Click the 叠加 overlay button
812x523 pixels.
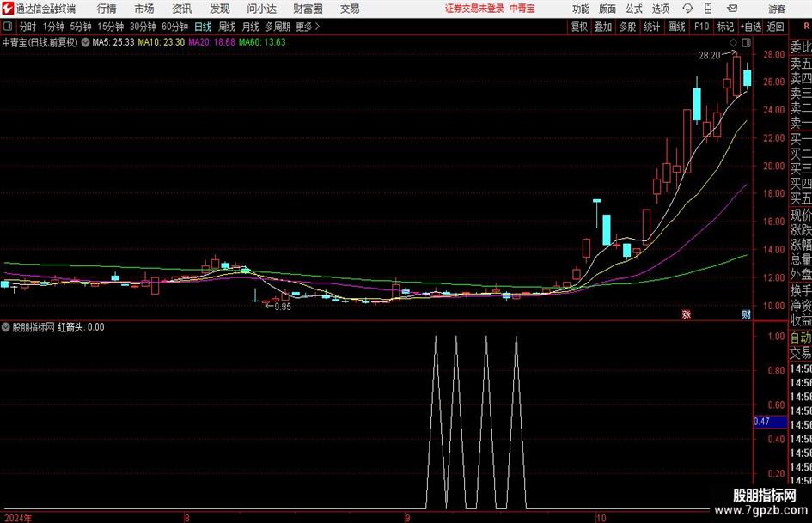pos(603,27)
